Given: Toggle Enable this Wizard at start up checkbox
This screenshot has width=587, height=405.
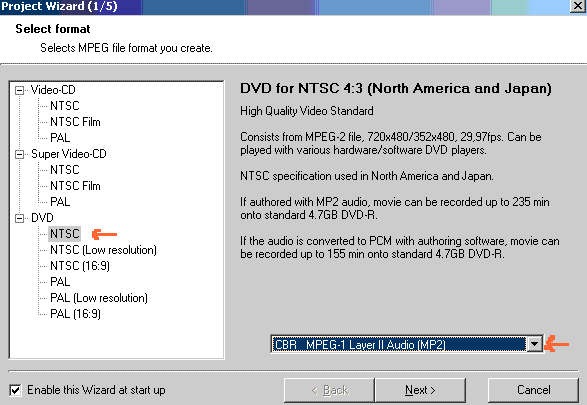Looking at the screenshot, I should pos(15,390).
